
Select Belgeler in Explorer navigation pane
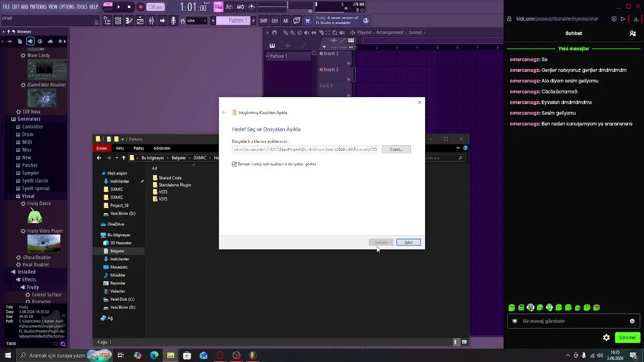(x=117, y=251)
